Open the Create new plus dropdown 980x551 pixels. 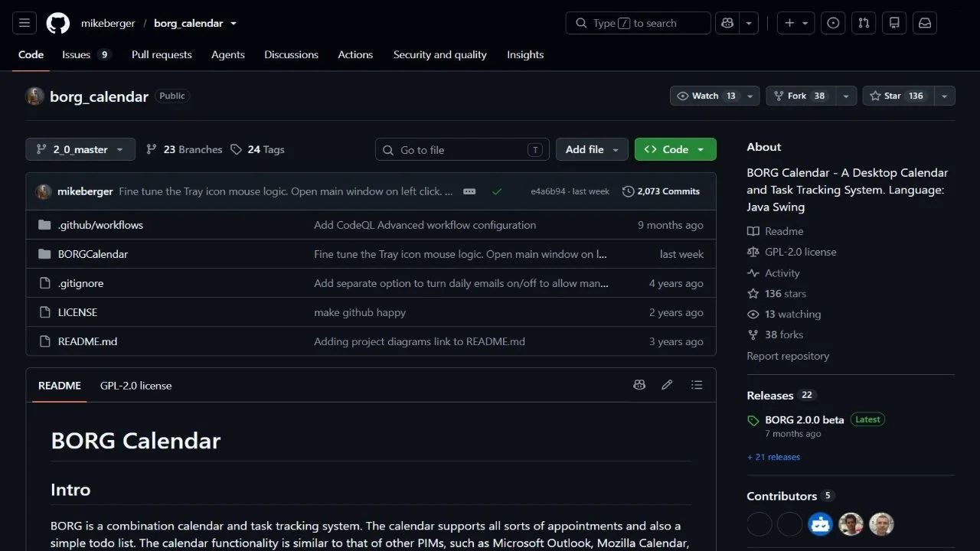click(796, 23)
